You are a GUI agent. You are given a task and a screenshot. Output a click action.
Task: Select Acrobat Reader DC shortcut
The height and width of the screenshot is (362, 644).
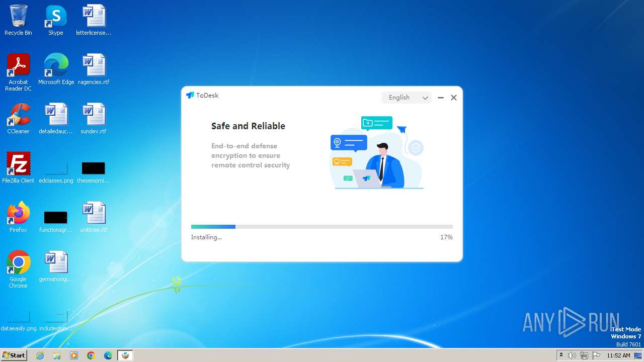[18, 72]
